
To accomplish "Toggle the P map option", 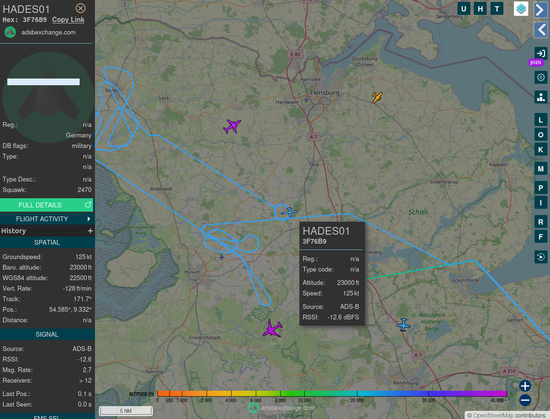I will [541, 188].
